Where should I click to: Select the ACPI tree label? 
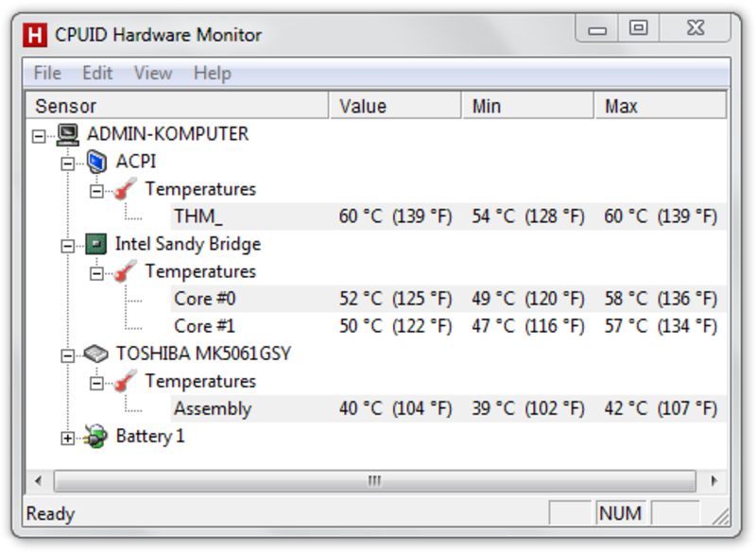pos(135,162)
